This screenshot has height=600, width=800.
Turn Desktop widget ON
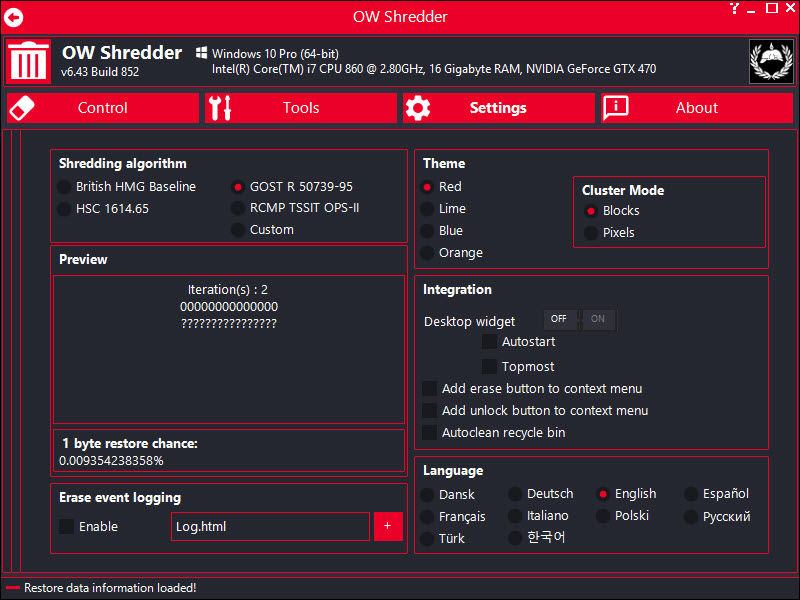(598, 319)
